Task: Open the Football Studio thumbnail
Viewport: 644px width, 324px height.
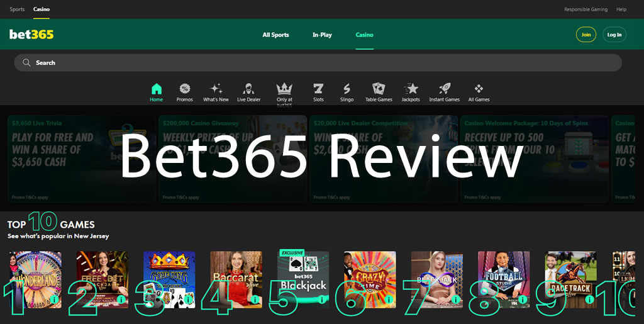Action: (x=504, y=280)
